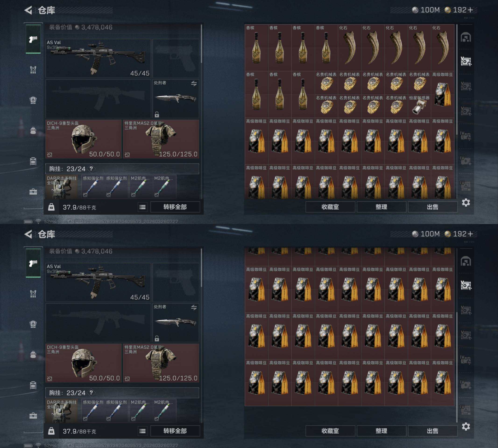Click the chest-rig vest icon in lower left sidebar
This screenshot has height=448, width=498.
tap(33, 294)
